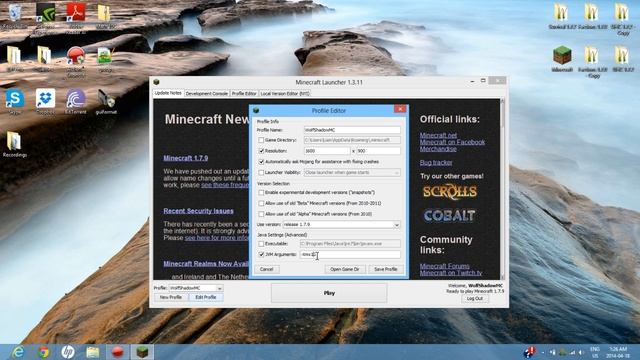Image resolution: width=640 pixels, height=360 pixels.
Task: Click the ENG US language indicator
Action: point(595,352)
